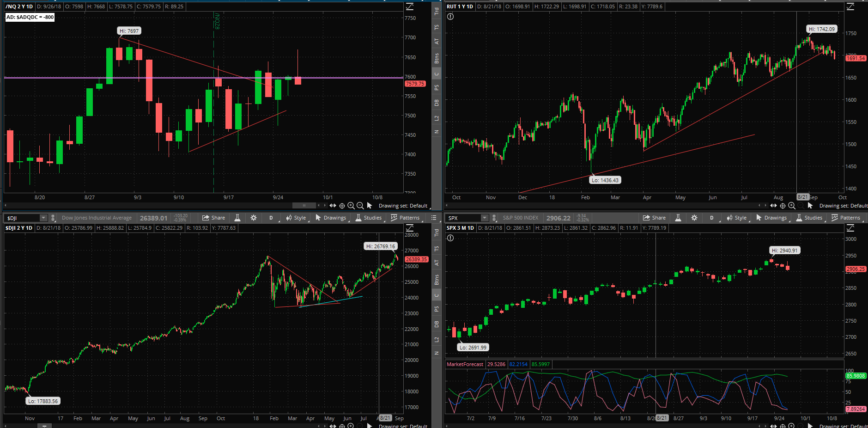Open the flask Edit Studies icon in SPX toolbar
Image resolution: width=868 pixels, height=428 pixels.
(x=678, y=218)
